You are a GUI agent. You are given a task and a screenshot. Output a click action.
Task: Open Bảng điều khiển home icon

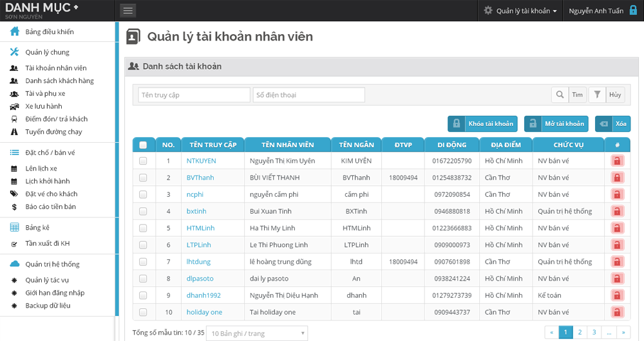[x=15, y=32]
